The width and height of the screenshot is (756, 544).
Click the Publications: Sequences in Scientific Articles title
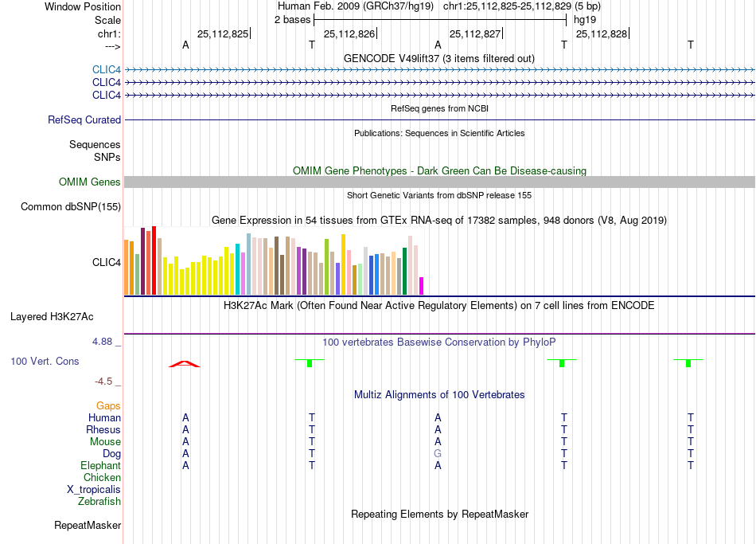pos(439,133)
